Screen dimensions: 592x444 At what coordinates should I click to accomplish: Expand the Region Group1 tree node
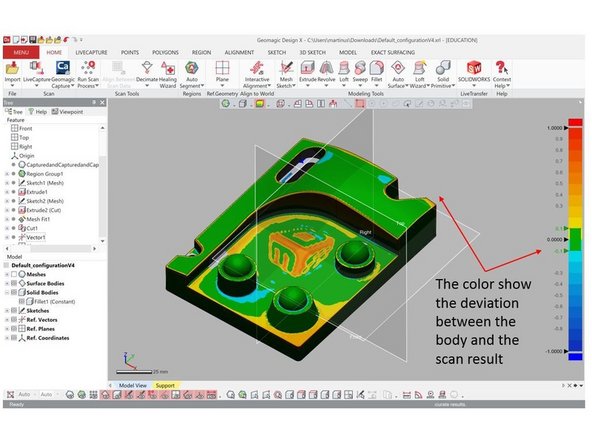(6, 174)
